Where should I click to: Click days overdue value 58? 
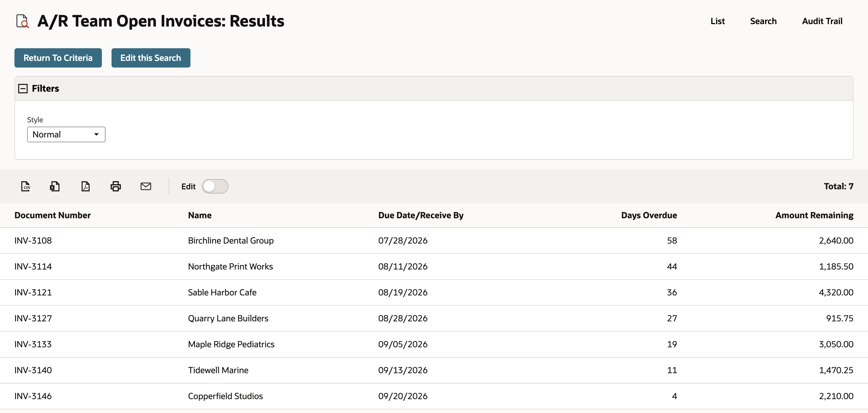point(672,240)
